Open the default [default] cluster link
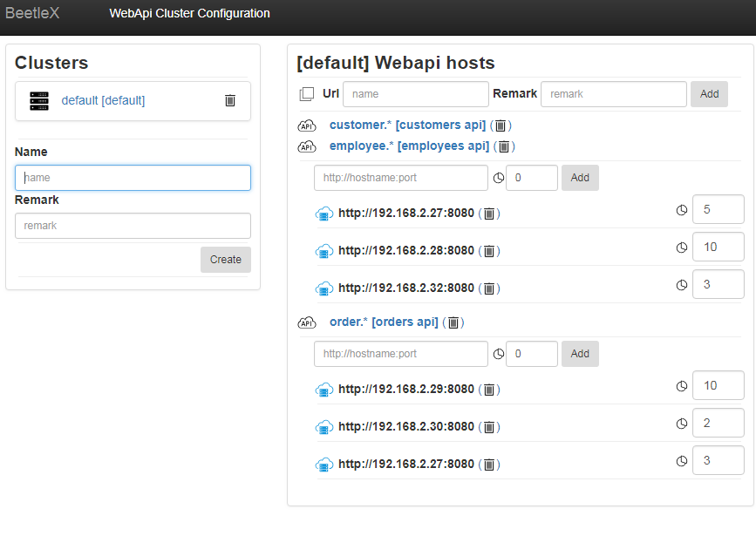This screenshot has width=756, height=536. coord(103,100)
